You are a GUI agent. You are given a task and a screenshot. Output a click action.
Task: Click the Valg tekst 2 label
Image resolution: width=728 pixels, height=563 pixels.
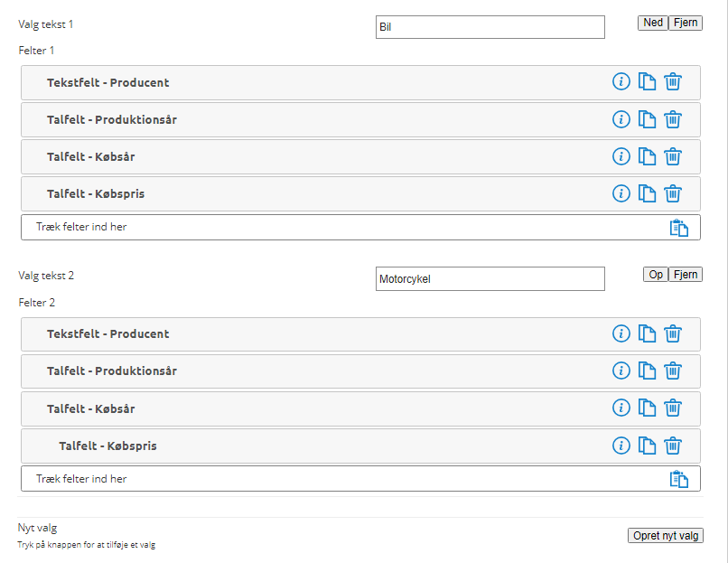46,276
